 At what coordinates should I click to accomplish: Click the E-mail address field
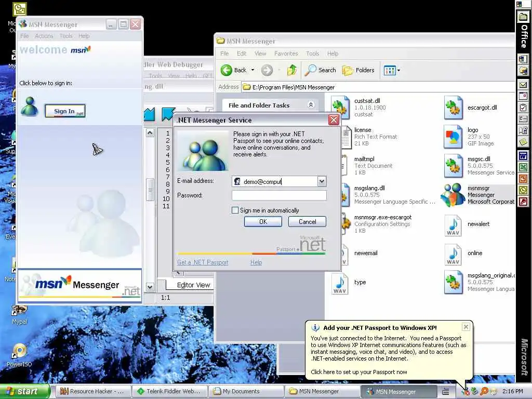click(275, 181)
